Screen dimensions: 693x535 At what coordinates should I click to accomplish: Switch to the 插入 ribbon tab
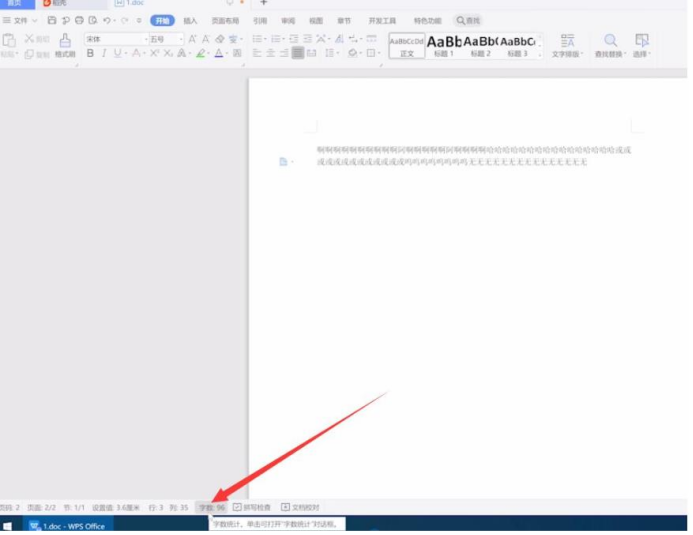point(190,21)
